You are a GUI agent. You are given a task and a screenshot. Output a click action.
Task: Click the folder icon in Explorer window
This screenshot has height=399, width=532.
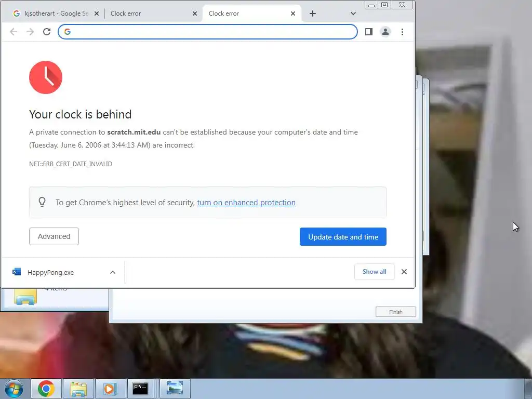pos(25,297)
